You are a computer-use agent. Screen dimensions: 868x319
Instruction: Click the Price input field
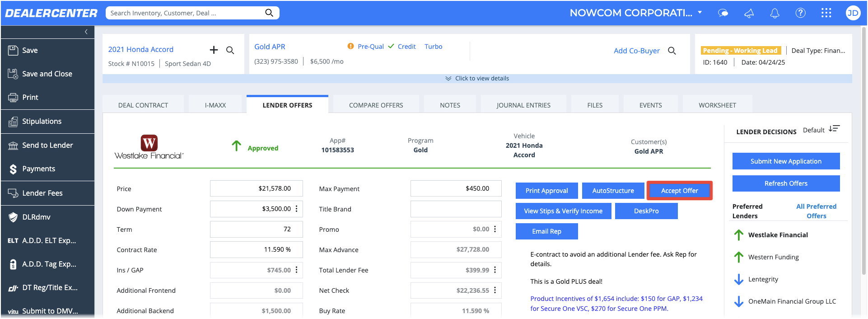(256, 188)
